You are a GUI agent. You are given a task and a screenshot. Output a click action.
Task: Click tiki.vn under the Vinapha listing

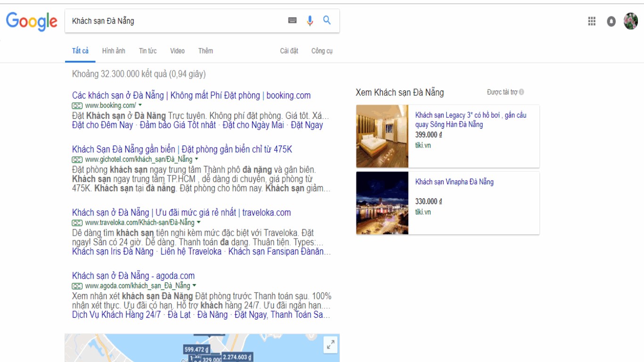423,212
